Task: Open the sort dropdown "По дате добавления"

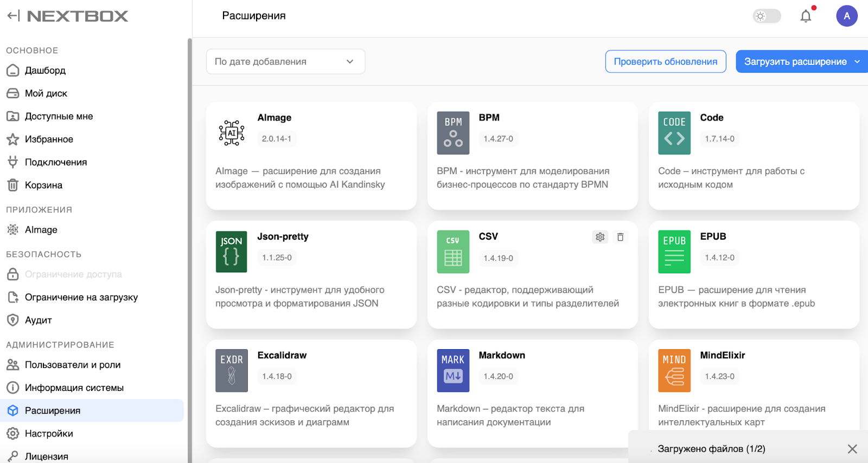Action: coord(285,62)
